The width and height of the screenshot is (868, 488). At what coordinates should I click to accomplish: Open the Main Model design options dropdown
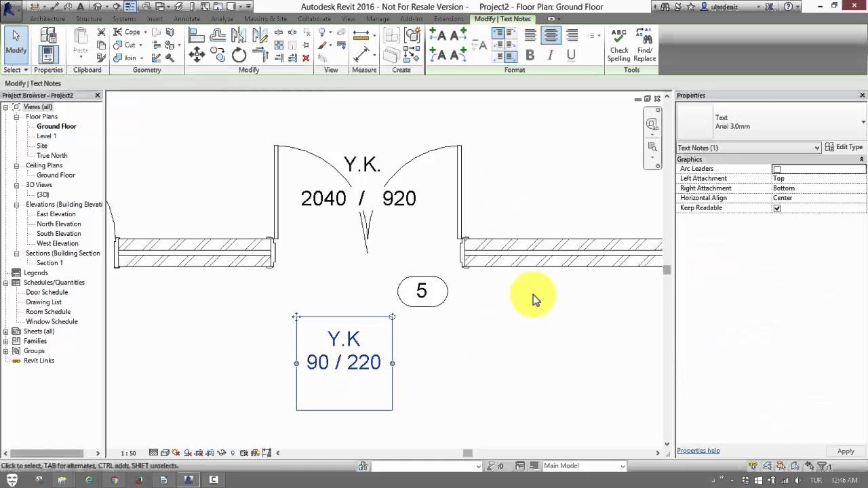584,466
